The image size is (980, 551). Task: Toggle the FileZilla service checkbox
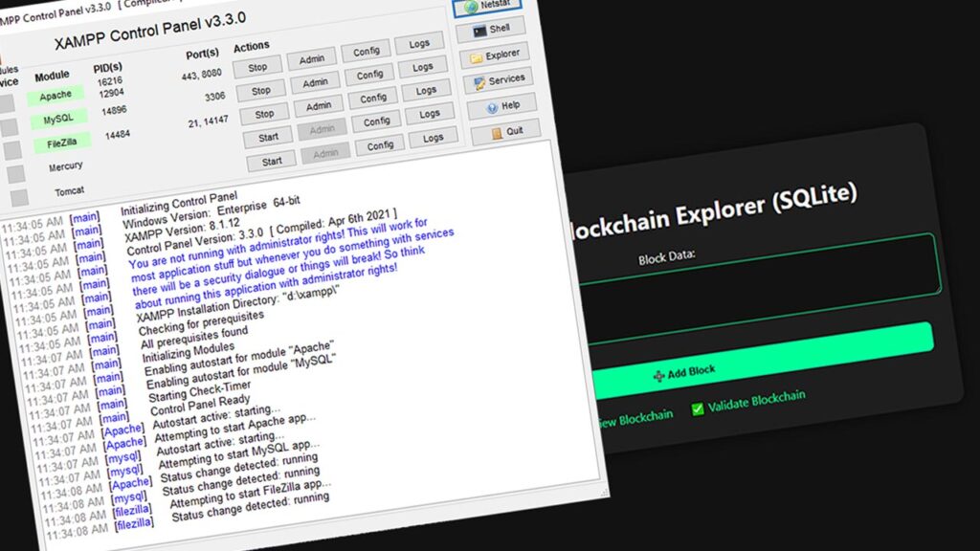coord(11,150)
